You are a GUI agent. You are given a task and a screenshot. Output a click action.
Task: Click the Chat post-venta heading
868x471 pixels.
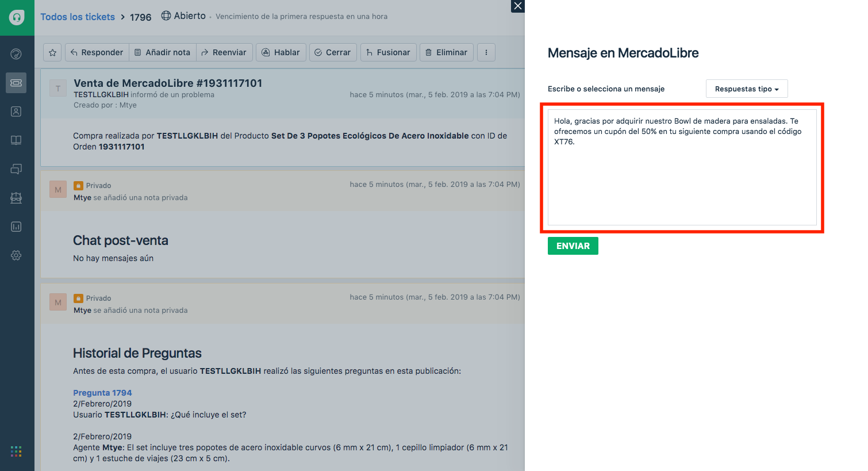click(x=121, y=240)
